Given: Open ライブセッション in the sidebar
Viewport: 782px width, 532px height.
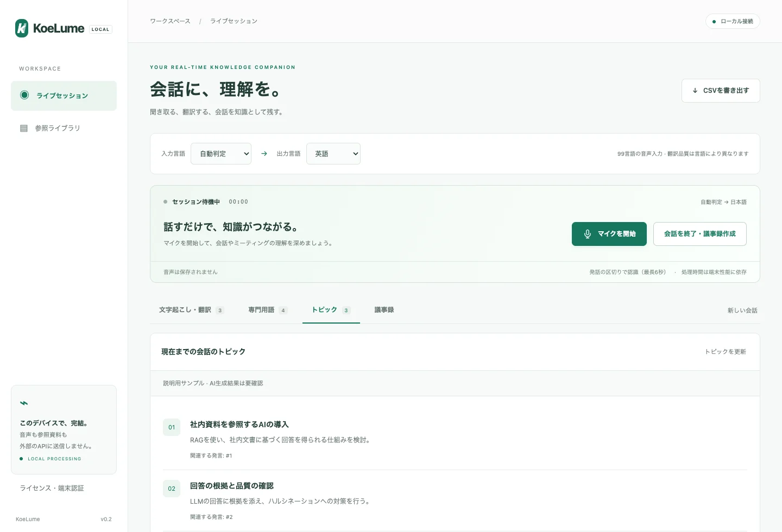Looking at the screenshot, I should [x=64, y=96].
